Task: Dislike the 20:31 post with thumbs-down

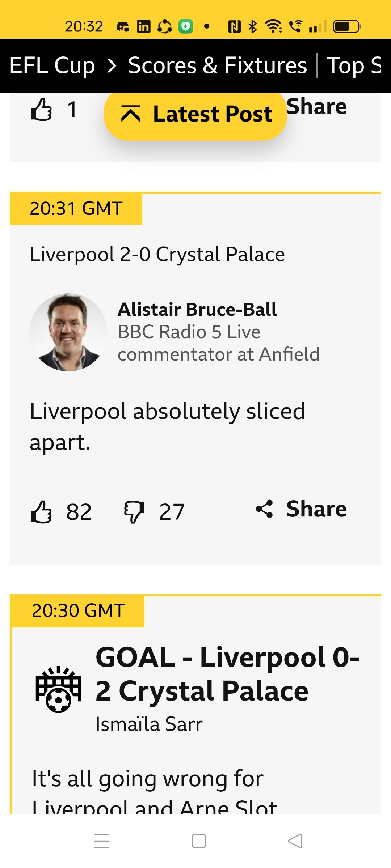Action: coord(134,512)
